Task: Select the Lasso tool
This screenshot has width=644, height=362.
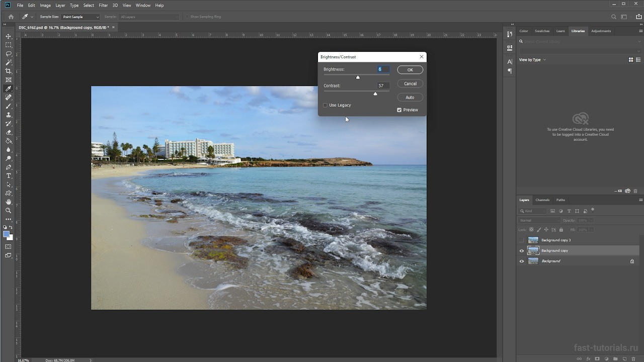Action: pyautogui.click(x=9, y=54)
